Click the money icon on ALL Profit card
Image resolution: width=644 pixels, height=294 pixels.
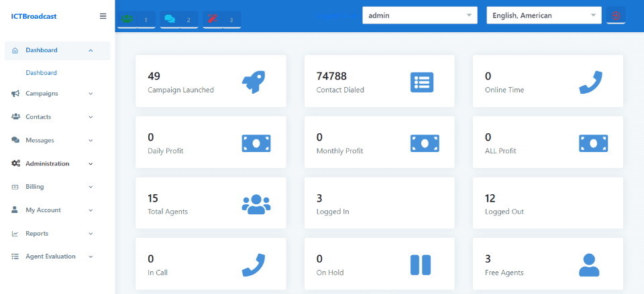[x=594, y=143]
